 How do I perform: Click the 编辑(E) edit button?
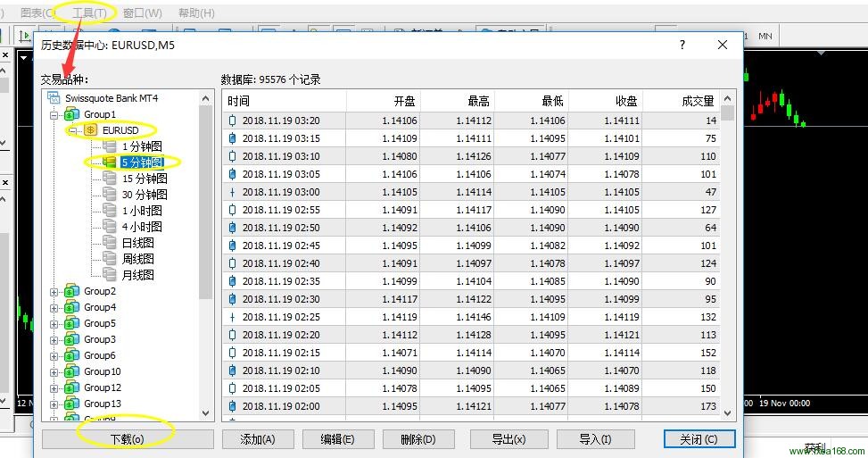tap(338, 439)
